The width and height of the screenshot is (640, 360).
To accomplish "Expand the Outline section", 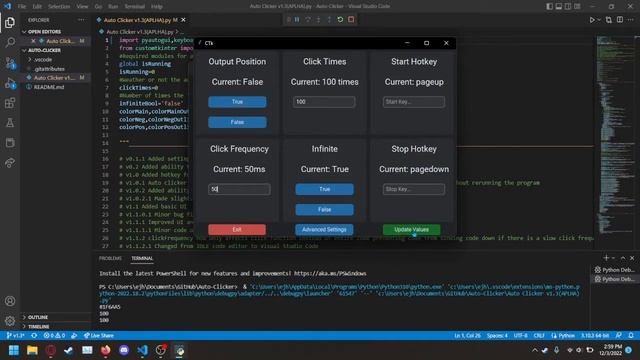I will 38,317.
